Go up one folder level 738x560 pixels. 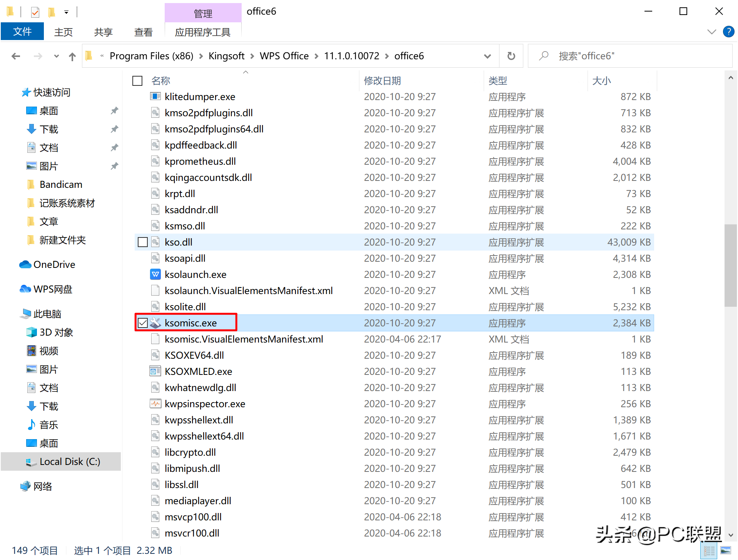pyautogui.click(x=72, y=57)
